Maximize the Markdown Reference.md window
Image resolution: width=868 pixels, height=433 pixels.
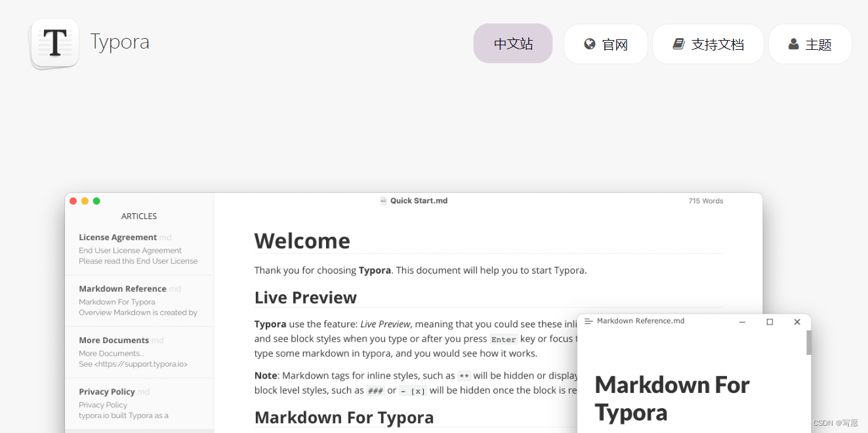(x=770, y=321)
